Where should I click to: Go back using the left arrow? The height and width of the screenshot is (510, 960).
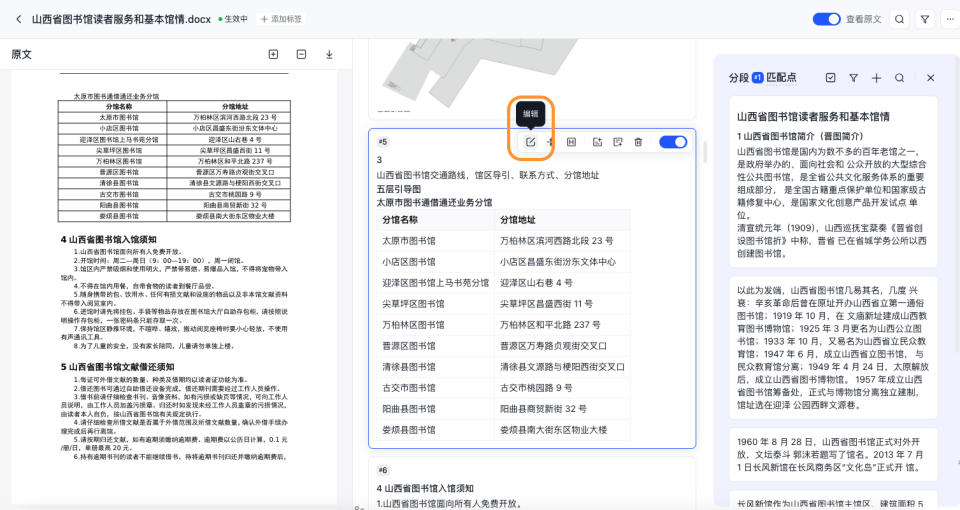point(16,19)
